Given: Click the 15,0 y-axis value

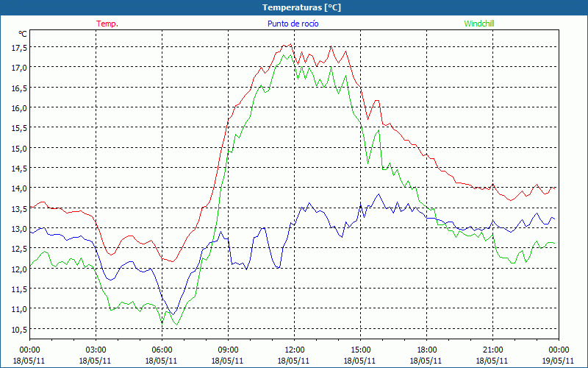Looking at the screenshot, I should point(19,148).
